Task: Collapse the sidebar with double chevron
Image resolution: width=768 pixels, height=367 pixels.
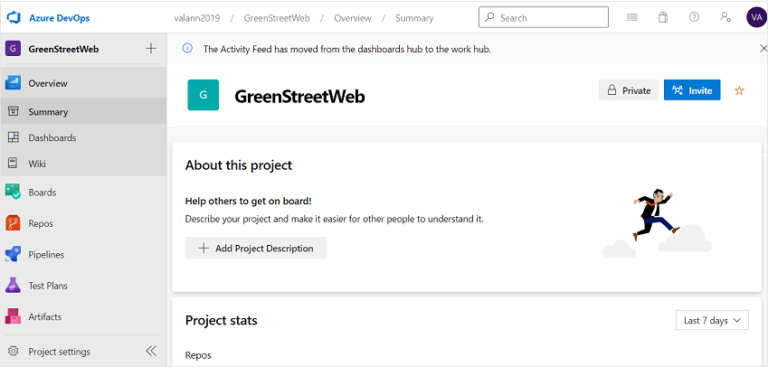Action: [x=151, y=351]
